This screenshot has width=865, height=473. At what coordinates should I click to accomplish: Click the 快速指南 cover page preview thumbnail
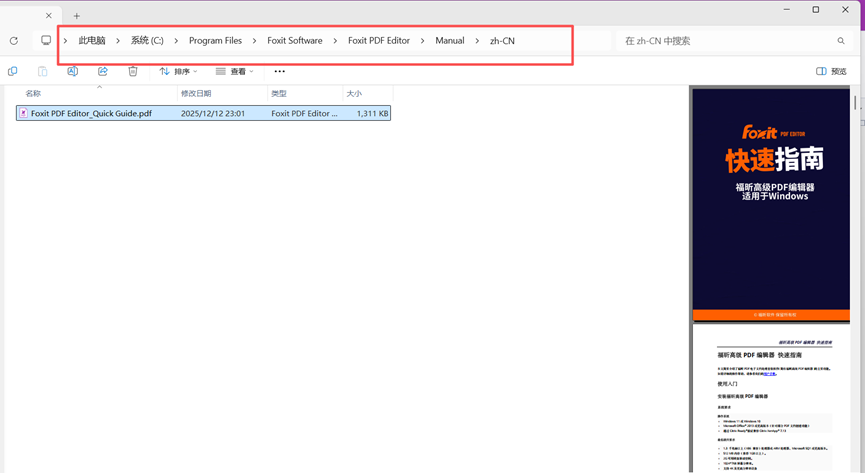click(771, 204)
